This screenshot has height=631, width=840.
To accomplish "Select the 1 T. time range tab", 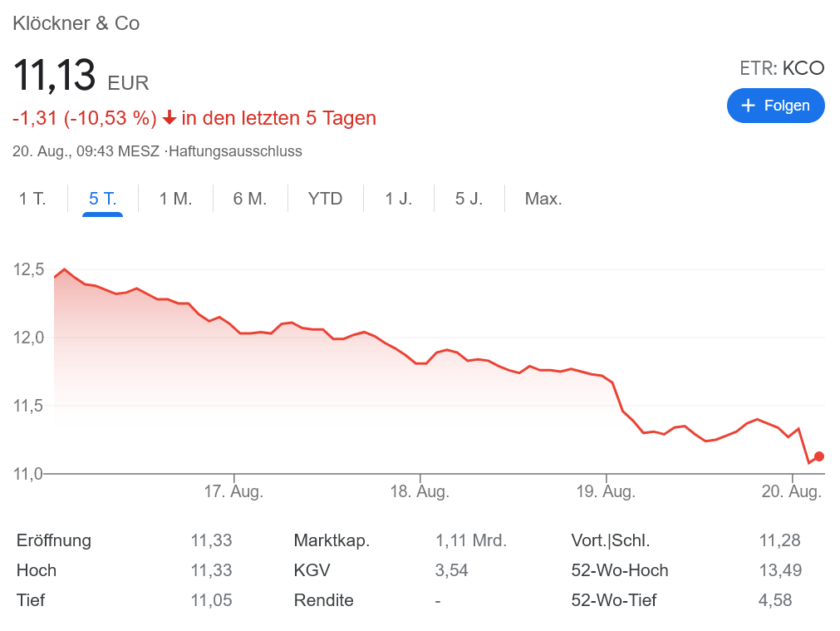I will [x=32, y=199].
